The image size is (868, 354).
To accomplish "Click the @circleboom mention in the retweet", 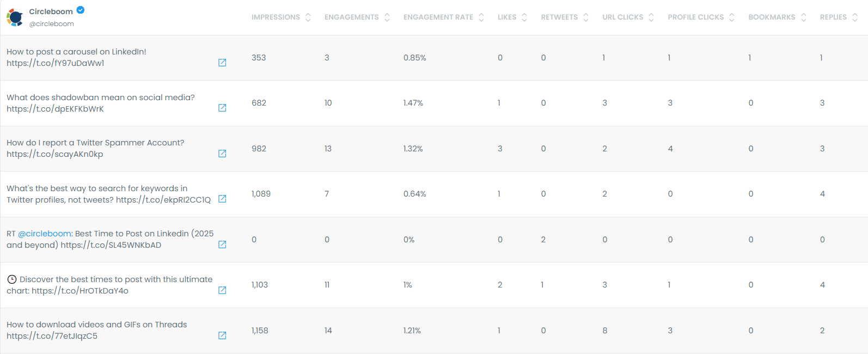I will 45,234.
